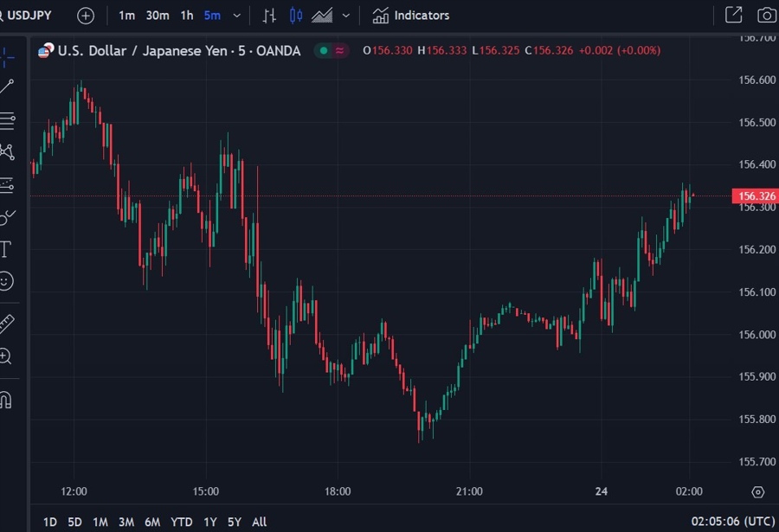The height and width of the screenshot is (532, 779).
Task: Open the bar change comparison tool
Action: coord(270,15)
